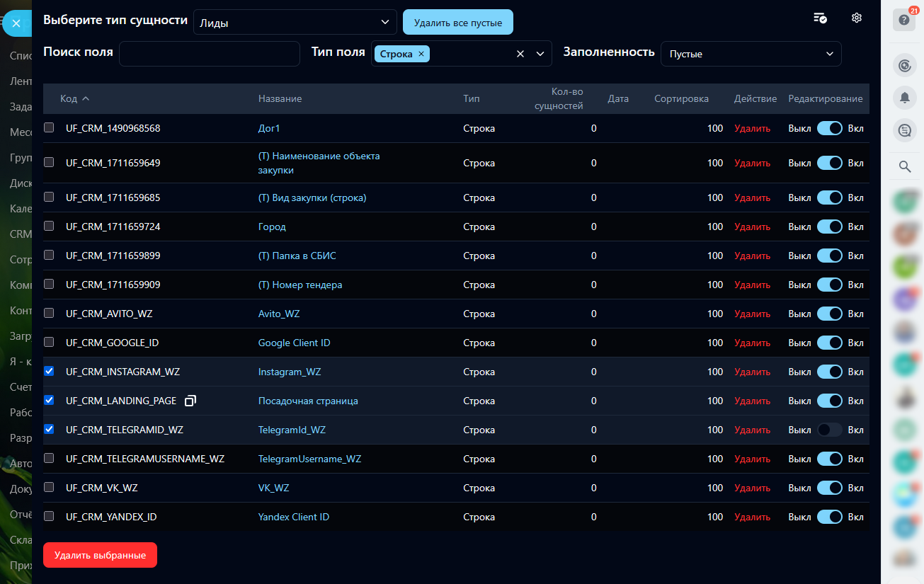Expand the Заполненность dropdown showing Пустые

click(751, 54)
